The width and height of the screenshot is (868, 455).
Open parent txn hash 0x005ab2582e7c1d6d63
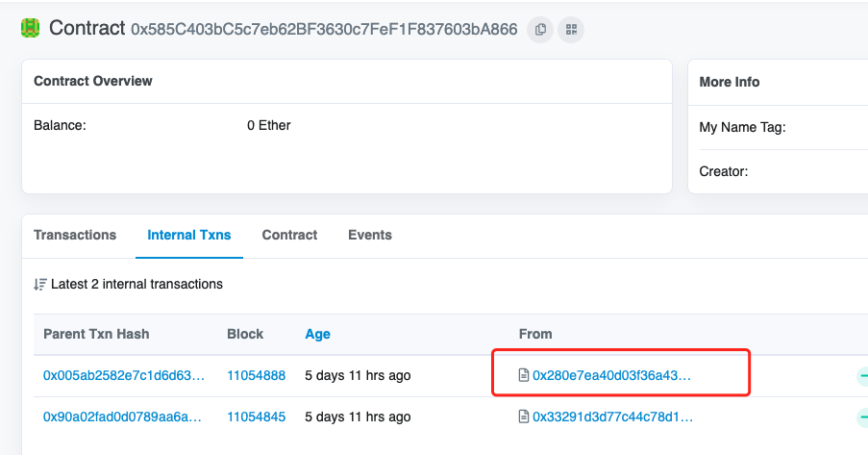(124, 375)
